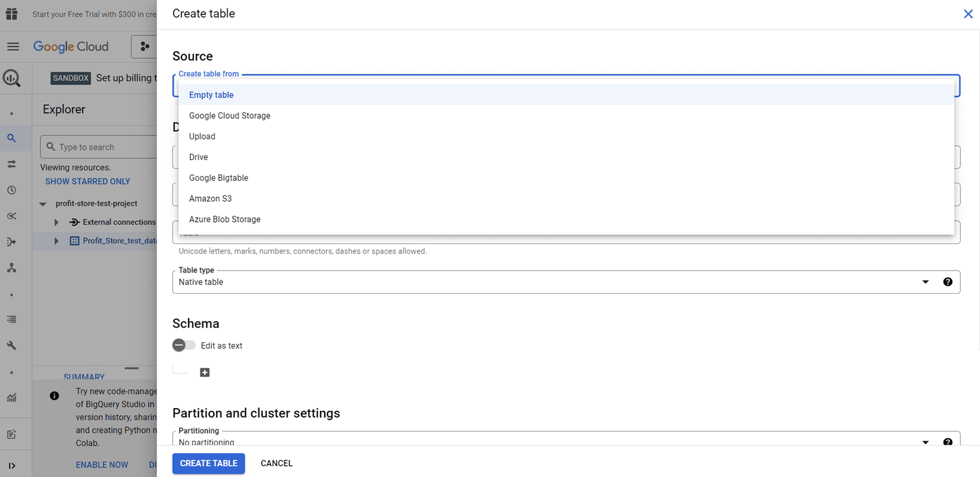Open Data transfers sidebar icon

tap(12, 164)
